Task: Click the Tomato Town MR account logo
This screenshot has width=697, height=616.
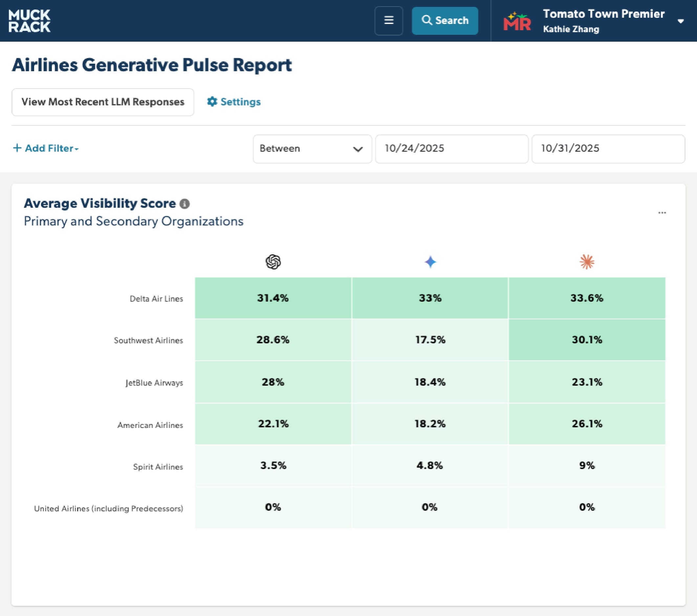Action: point(517,21)
